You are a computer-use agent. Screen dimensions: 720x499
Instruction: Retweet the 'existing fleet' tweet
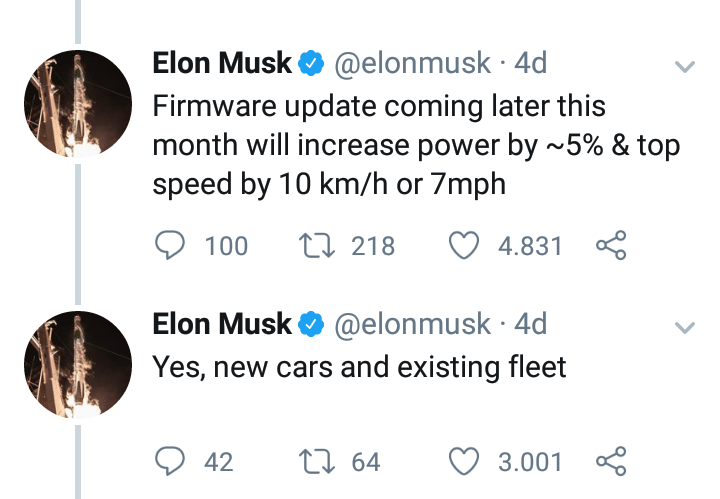pos(317,461)
